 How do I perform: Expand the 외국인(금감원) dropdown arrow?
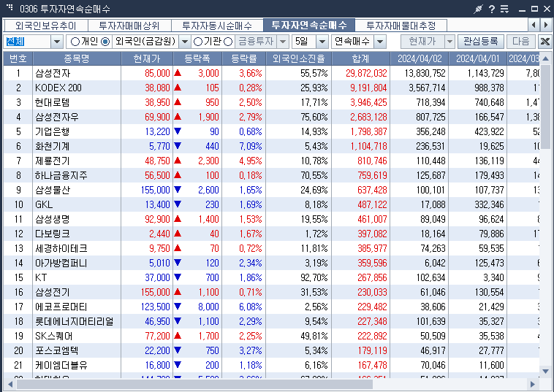(x=184, y=42)
